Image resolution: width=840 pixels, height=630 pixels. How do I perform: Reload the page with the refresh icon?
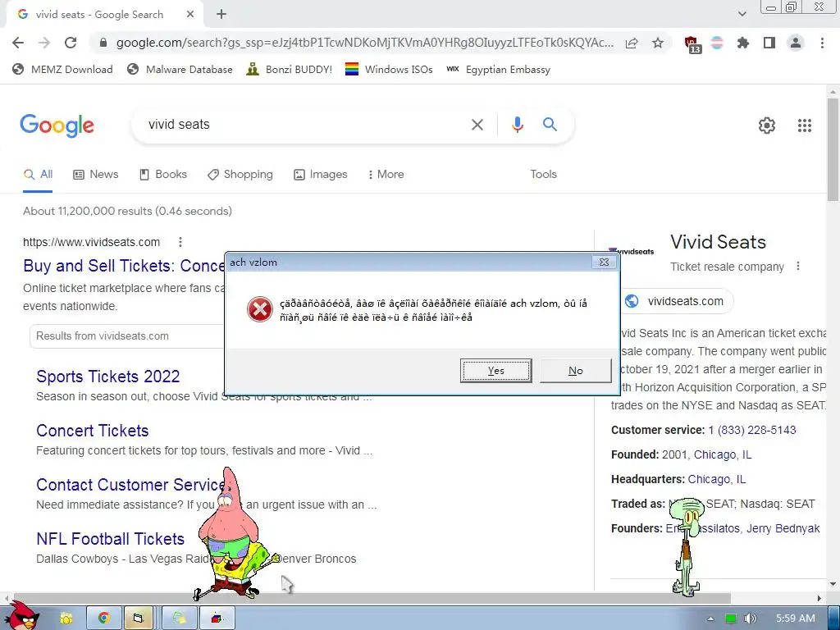pyautogui.click(x=71, y=43)
